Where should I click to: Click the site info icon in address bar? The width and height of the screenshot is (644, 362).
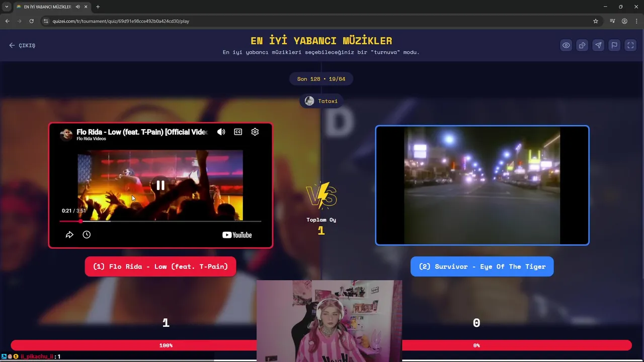46,21
